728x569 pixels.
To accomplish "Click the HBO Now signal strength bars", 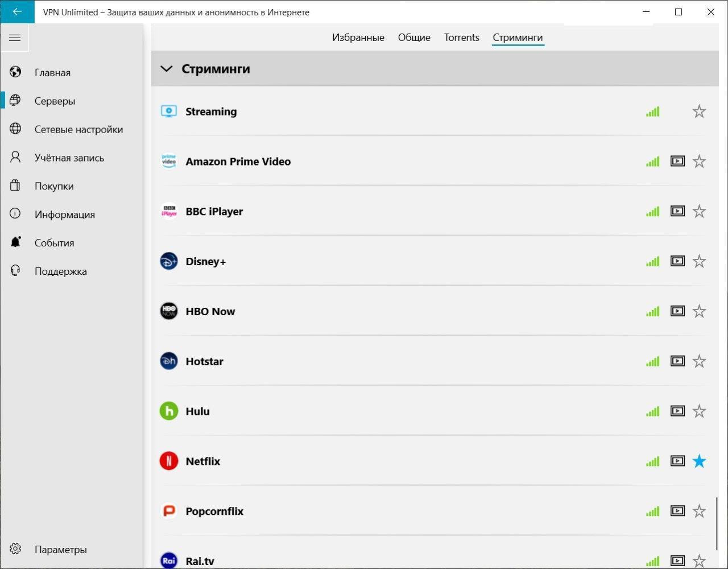I will 652,311.
